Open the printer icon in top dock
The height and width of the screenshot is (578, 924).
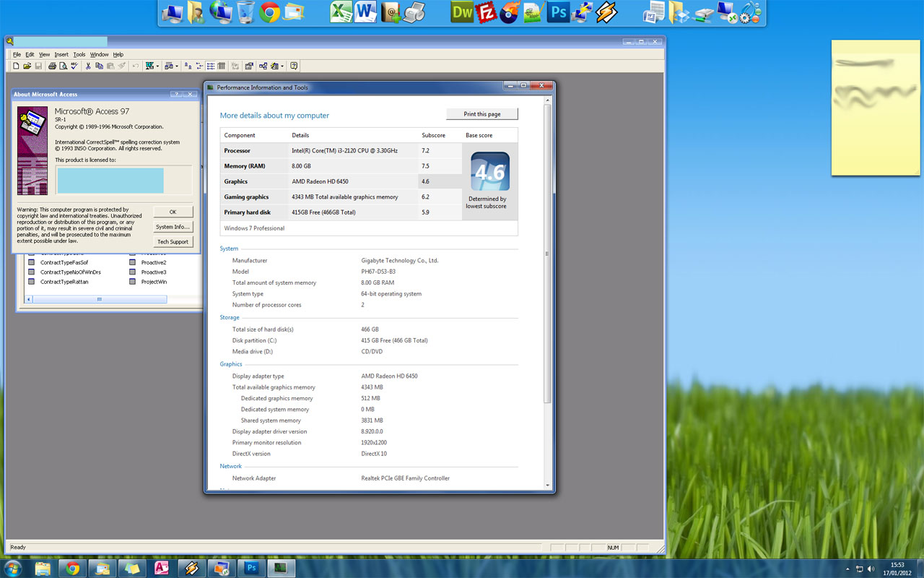tap(414, 12)
